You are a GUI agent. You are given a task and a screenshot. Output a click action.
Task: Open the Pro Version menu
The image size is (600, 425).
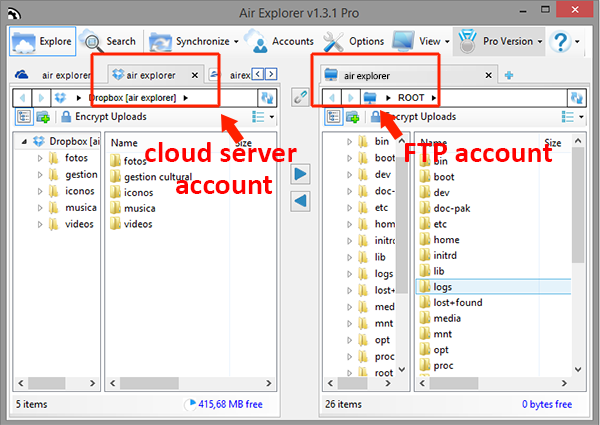tap(499, 41)
